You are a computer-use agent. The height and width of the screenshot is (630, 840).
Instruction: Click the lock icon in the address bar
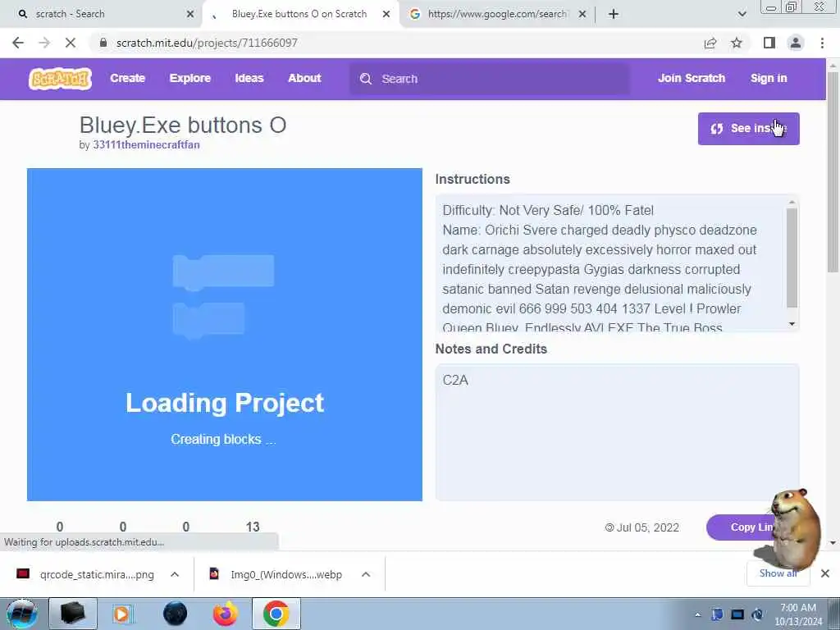coord(103,43)
